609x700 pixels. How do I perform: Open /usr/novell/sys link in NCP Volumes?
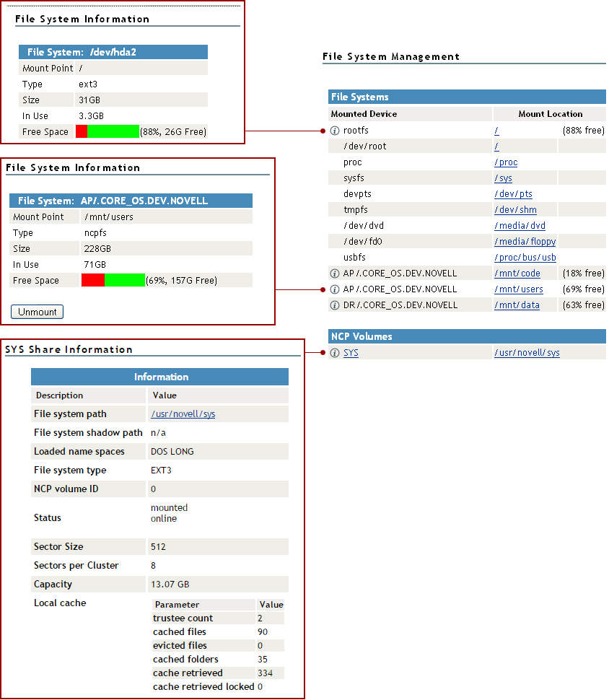(x=527, y=353)
